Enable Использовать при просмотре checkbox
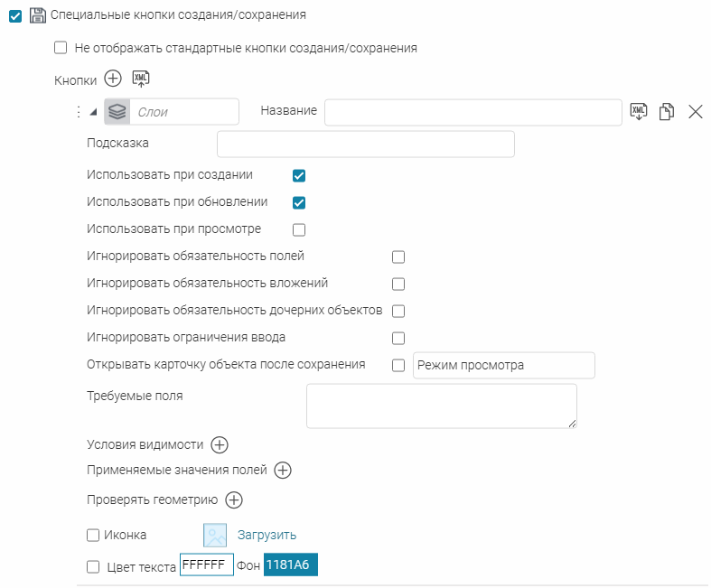Image resolution: width=711 pixels, height=588 pixels. tap(300, 229)
